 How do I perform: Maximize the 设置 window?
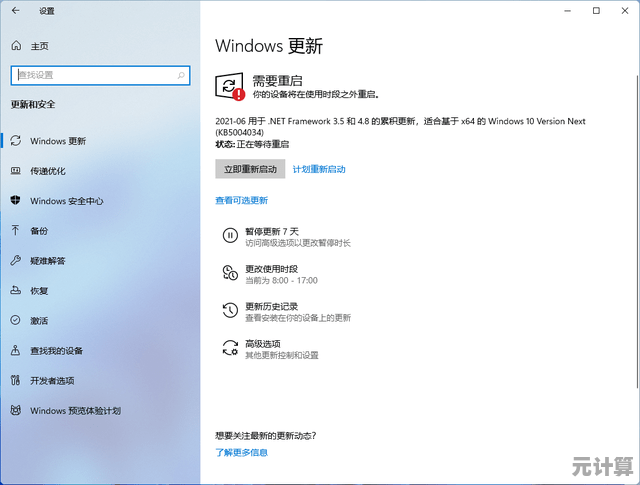[596, 11]
